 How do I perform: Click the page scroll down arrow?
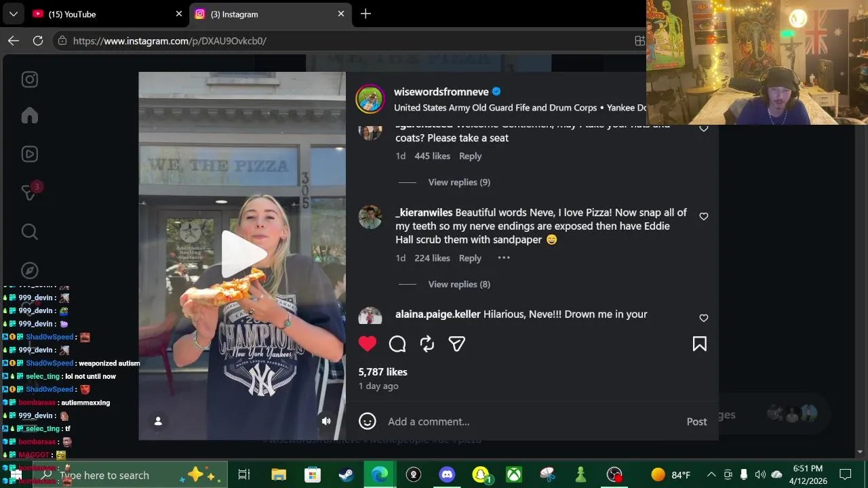[861, 452]
